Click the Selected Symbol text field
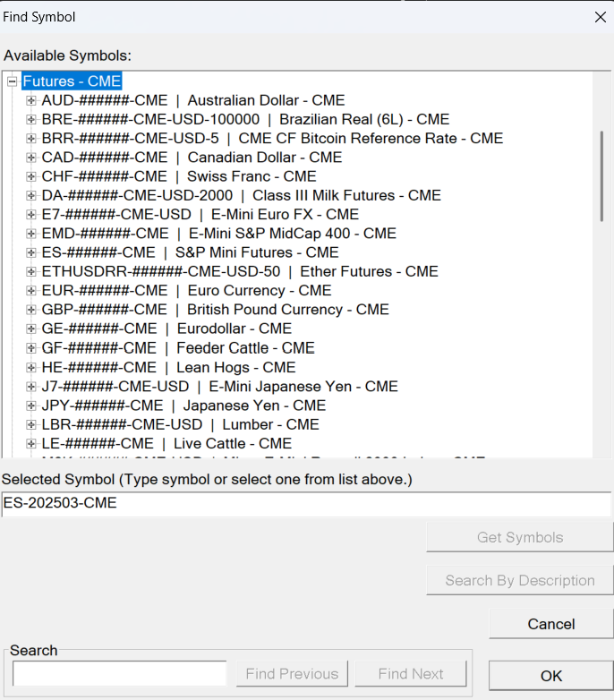This screenshot has width=614, height=700. pos(306,504)
